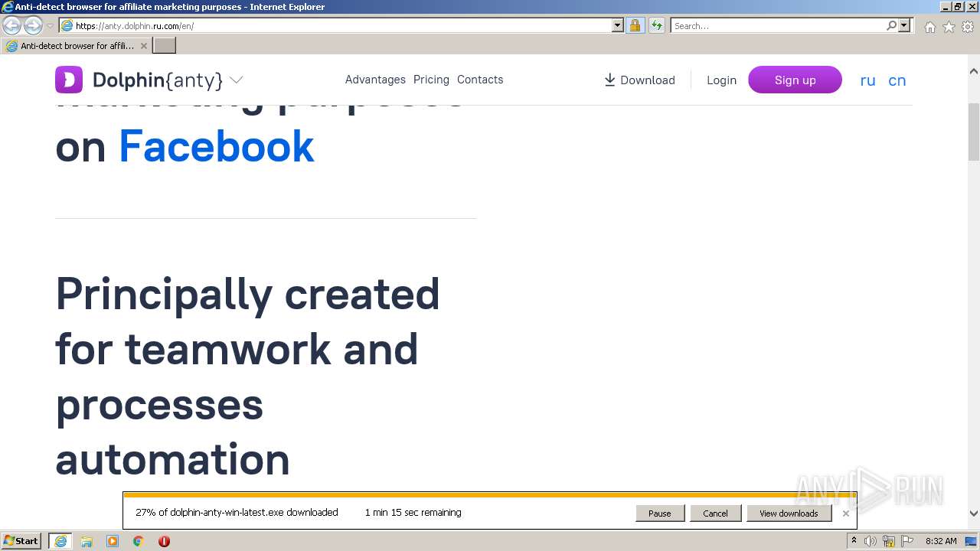Click the scrollbar up arrow
Screen dimensions: 980x551
tap(973, 71)
